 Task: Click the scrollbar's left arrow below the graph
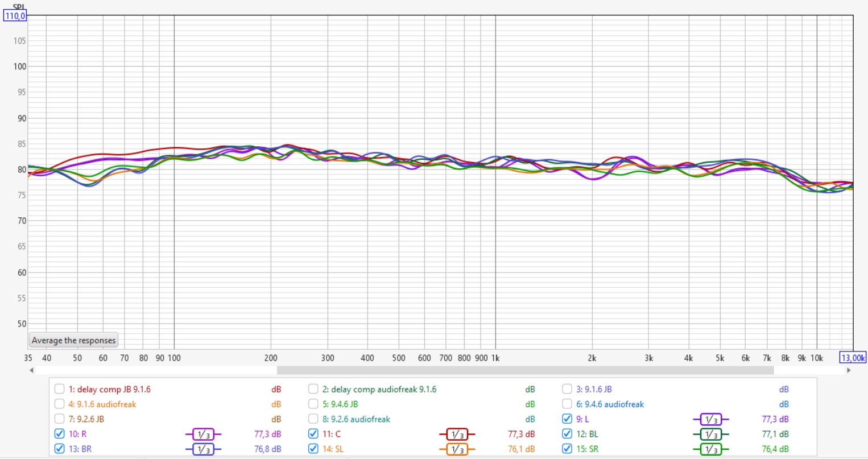coord(31,370)
